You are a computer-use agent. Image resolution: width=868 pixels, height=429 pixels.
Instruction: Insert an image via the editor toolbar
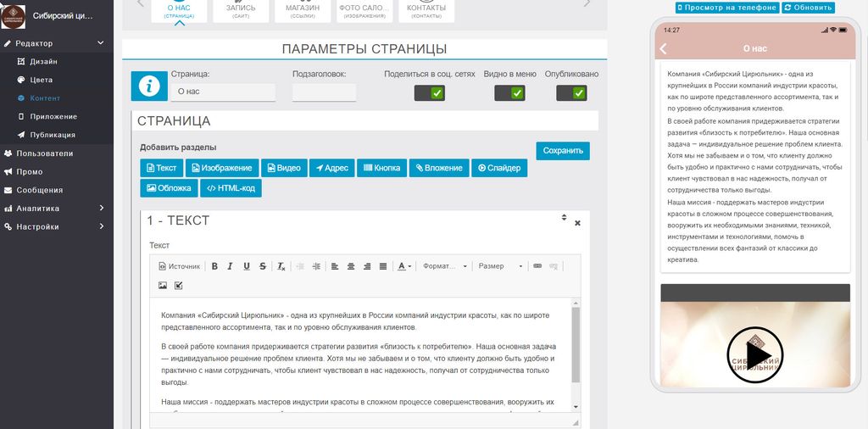(163, 286)
